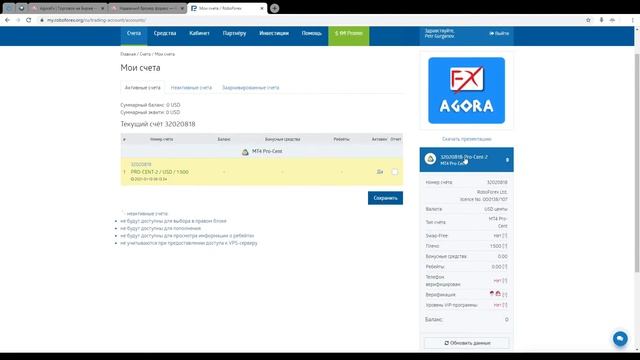Click the account avatar icon in blue selector

pos(430,159)
